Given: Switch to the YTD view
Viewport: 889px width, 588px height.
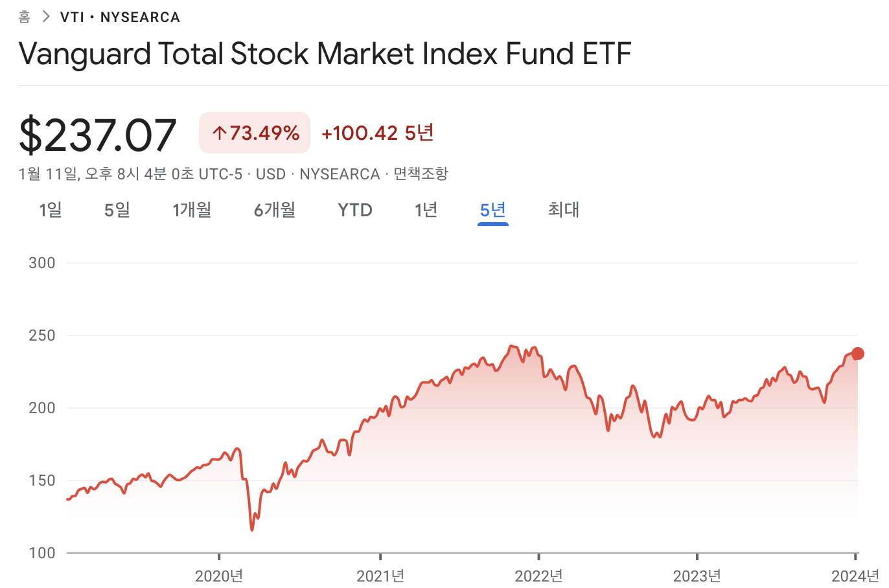Looking at the screenshot, I should (x=354, y=210).
